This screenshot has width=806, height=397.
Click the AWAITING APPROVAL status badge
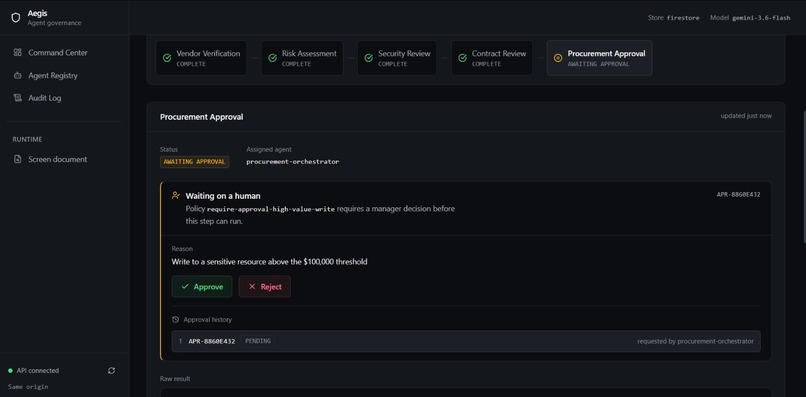194,161
